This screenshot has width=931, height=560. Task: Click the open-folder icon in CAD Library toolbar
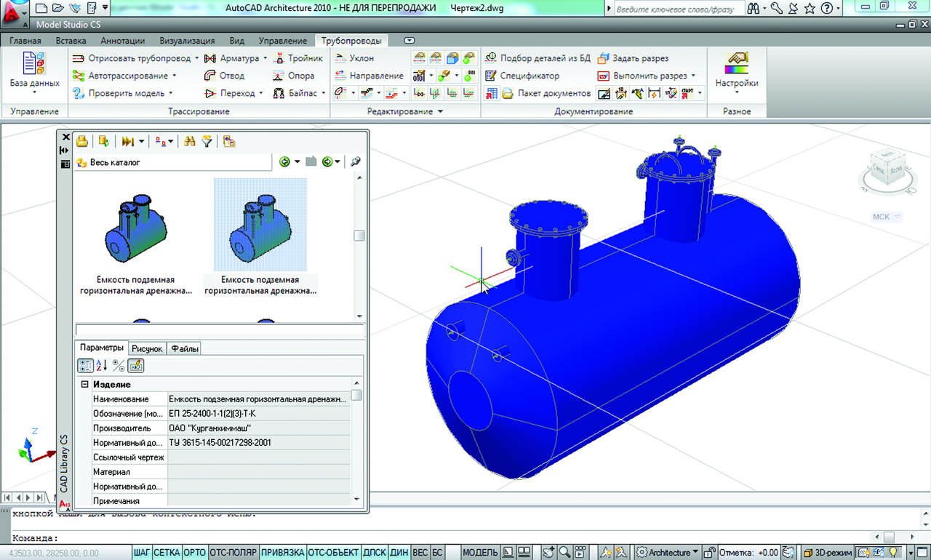click(x=82, y=141)
